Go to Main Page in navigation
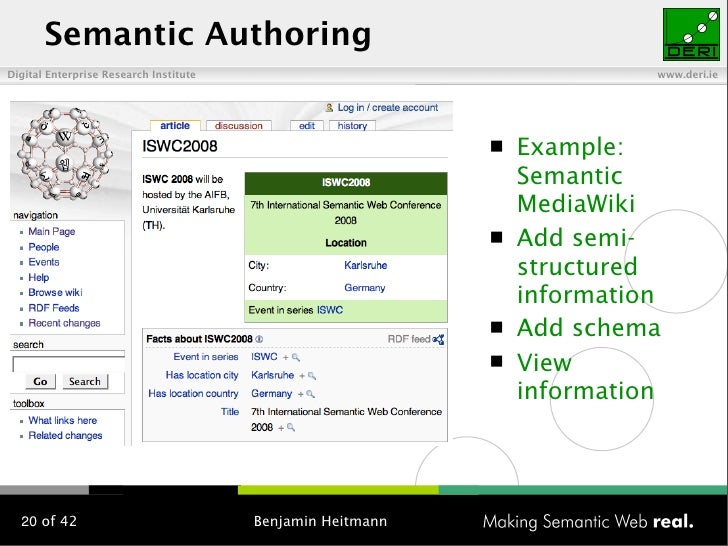Image resolution: width=728 pixels, height=546 pixels. click(52, 231)
